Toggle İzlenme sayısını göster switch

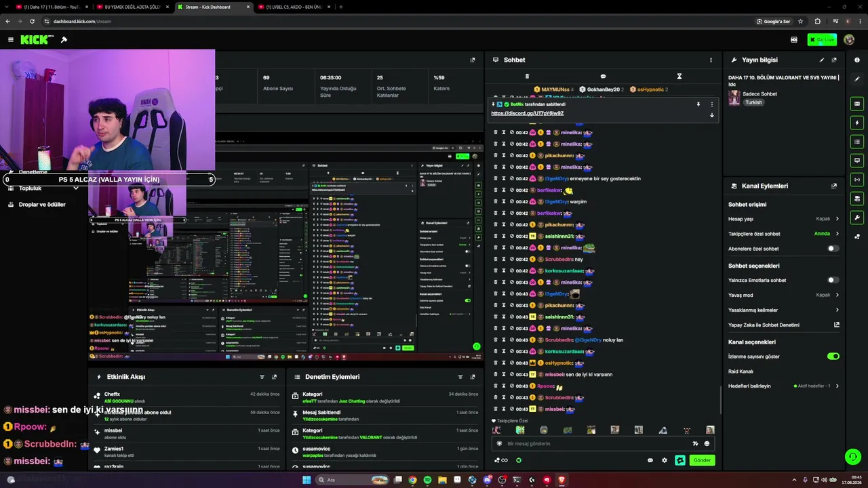(833, 357)
